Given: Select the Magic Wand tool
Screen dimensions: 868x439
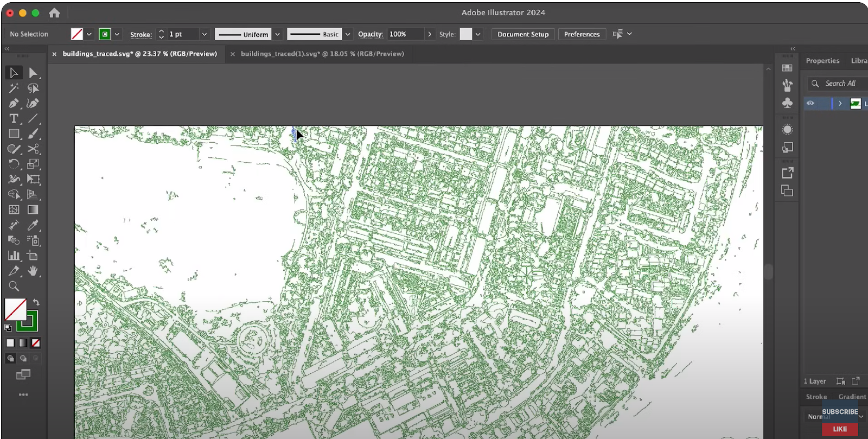Looking at the screenshot, I should [x=14, y=88].
